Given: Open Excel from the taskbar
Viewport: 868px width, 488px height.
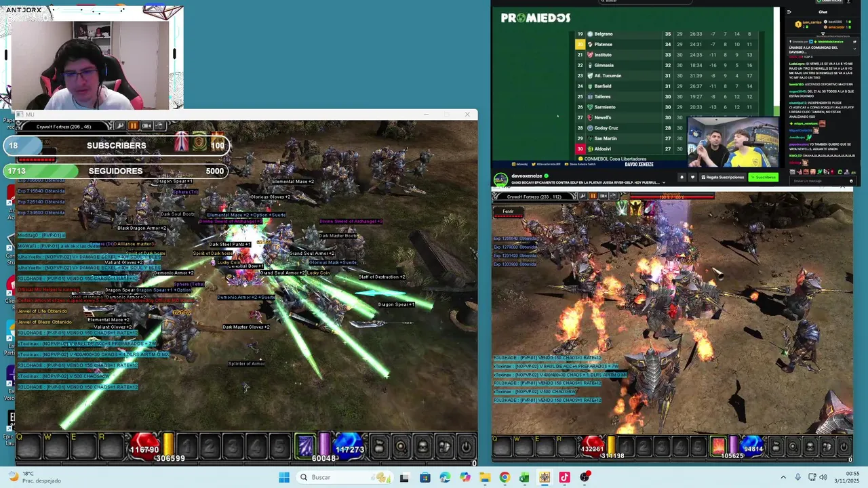Looking at the screenshot, I should (524, 477).
